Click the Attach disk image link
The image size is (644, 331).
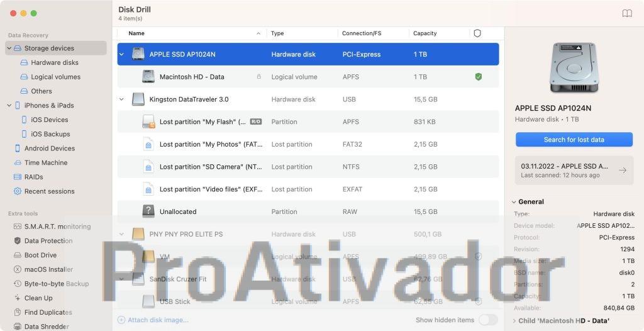[x=153, y=320]
